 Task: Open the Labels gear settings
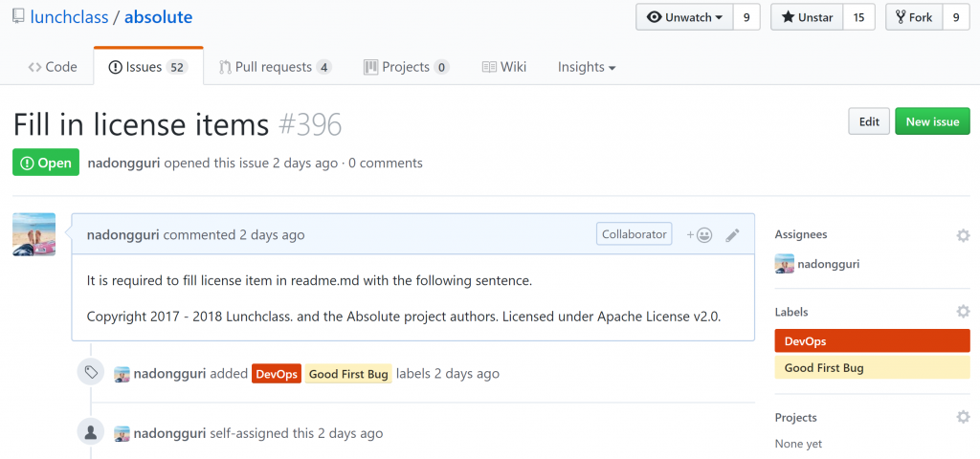(963, 312)
